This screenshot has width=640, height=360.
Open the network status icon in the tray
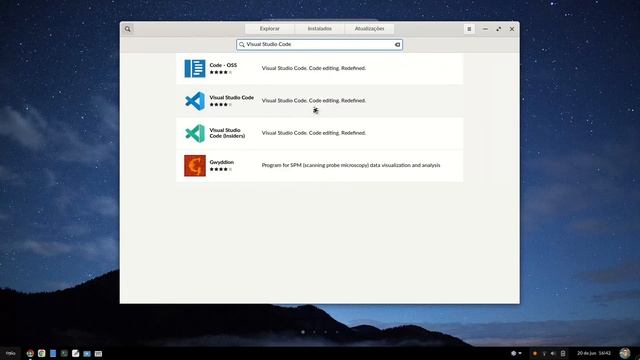[x=544, y=353]
